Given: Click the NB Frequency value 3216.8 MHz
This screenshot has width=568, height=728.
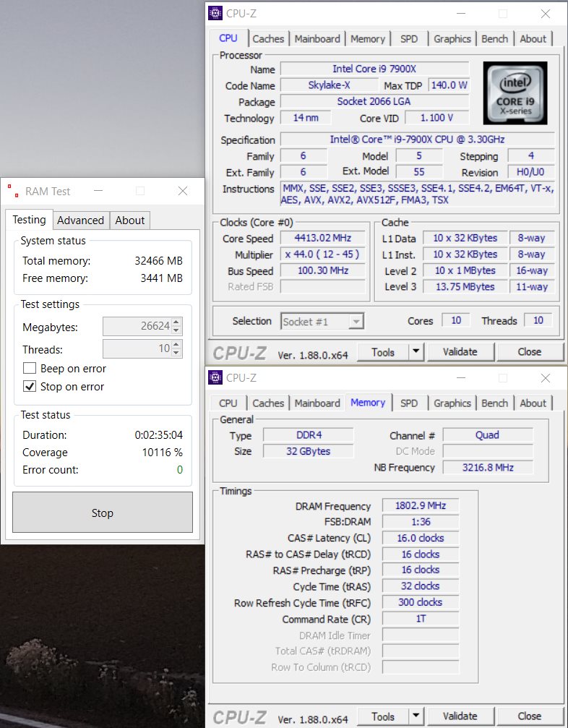Looking at the screenshot, I should (x=488, y=467).
